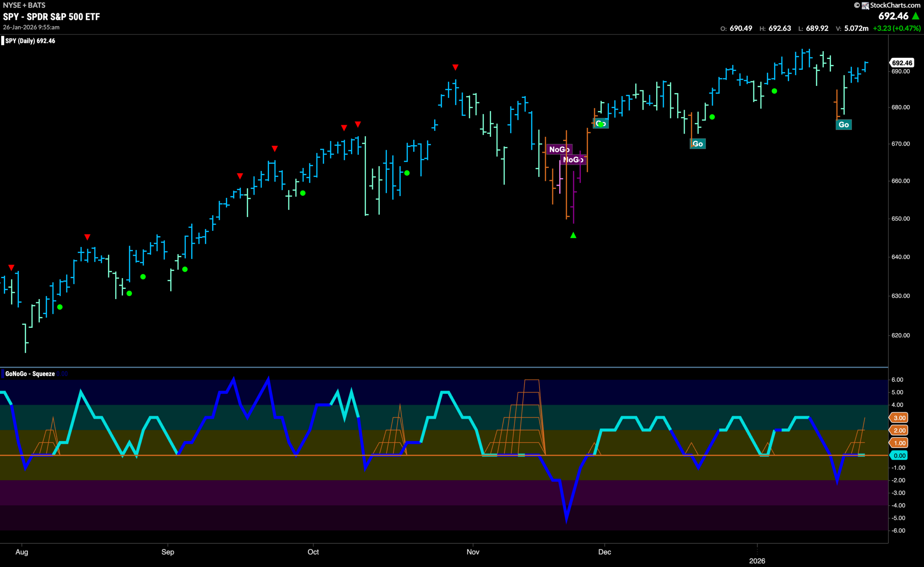924x567 pixels.
Task: Click the Dec label on the date axis
Action: 605,552
